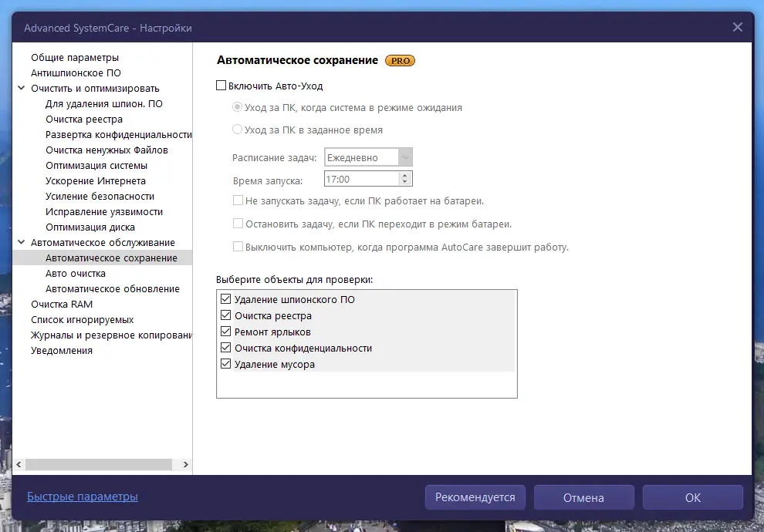Open Быстрые параметры link
The width and height of the screenshot is (764, 532).
pyautogui.click(x=82, y=497)
